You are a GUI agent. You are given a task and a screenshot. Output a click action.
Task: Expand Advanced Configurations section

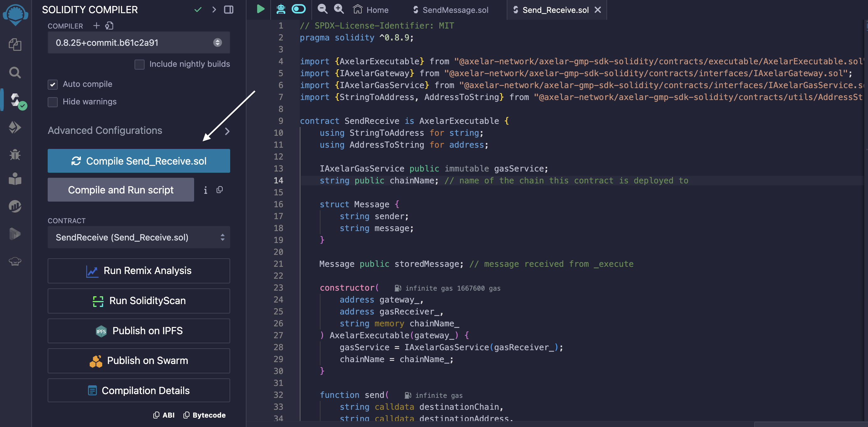139,131
